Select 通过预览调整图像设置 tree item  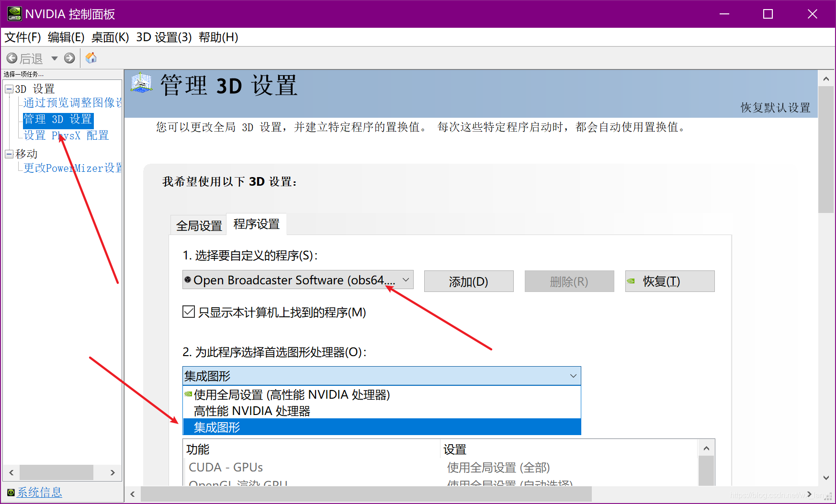(73, 103)
